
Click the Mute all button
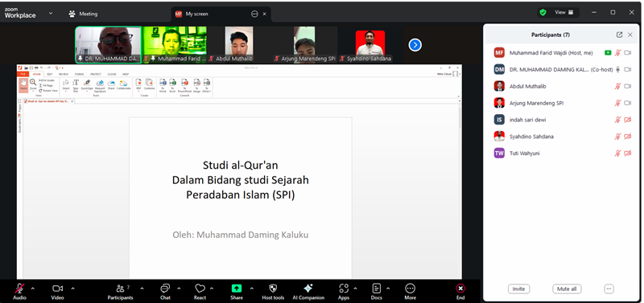tap(567, 289)
